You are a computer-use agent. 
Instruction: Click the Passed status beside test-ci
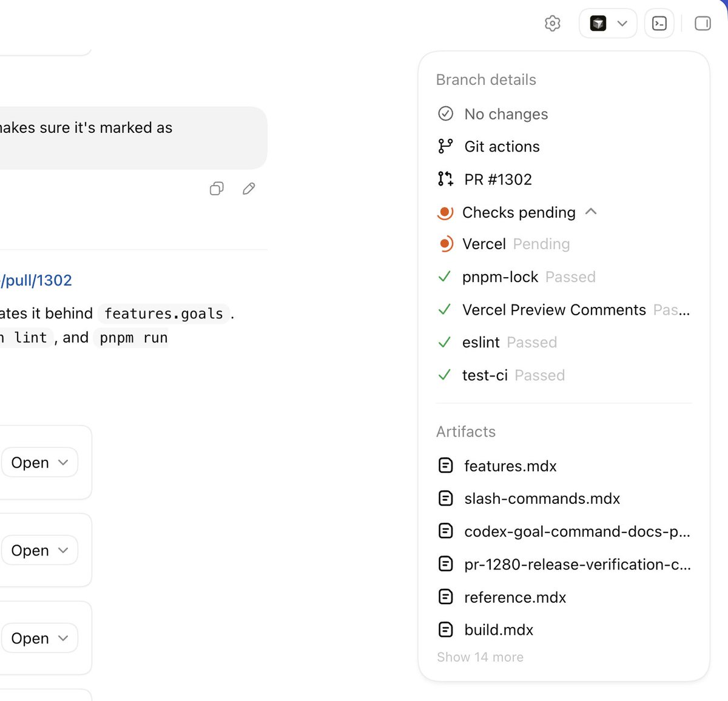point(539,375)
